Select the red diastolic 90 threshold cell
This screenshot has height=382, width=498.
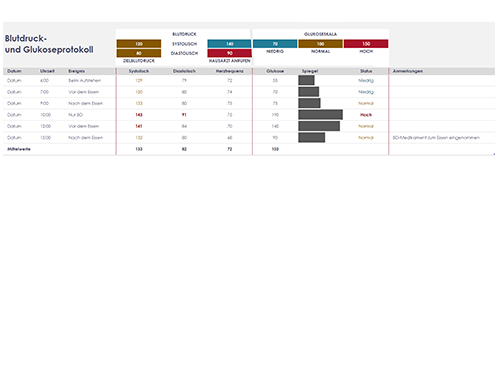(229, 53)
